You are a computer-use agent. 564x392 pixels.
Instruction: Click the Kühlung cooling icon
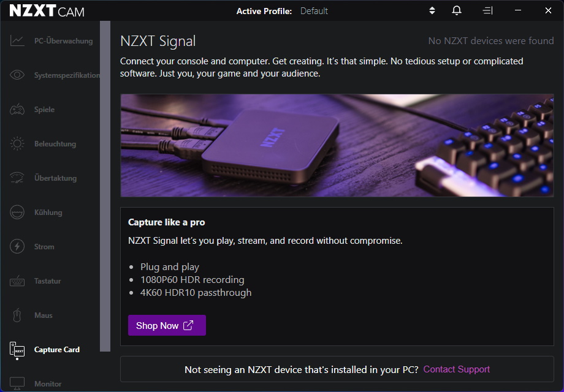(18, 212)
